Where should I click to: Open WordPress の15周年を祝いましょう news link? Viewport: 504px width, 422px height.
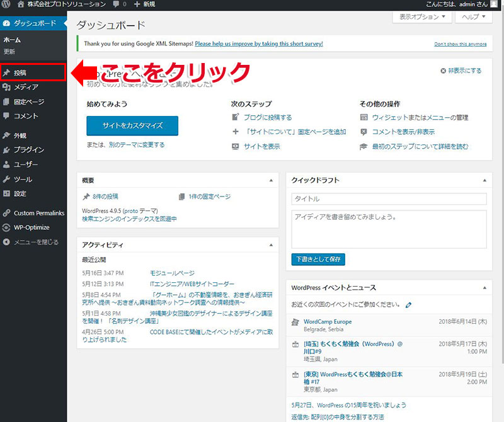tap(349, 405)
